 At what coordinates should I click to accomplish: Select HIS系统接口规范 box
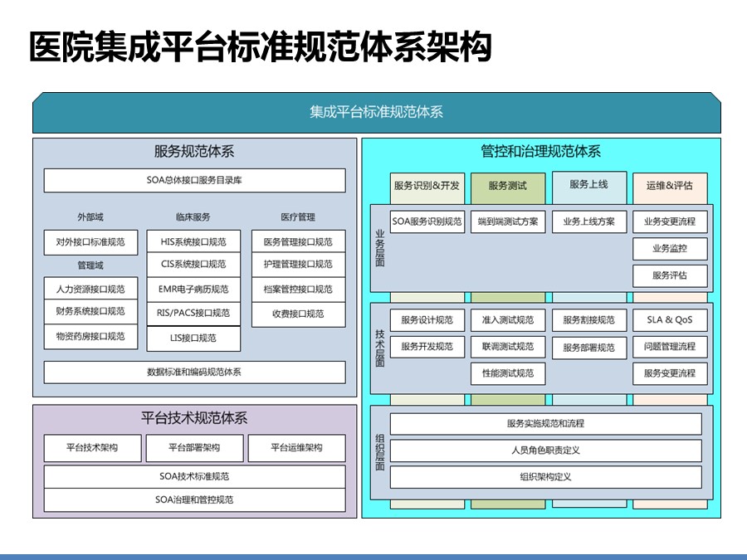[193, 242]
